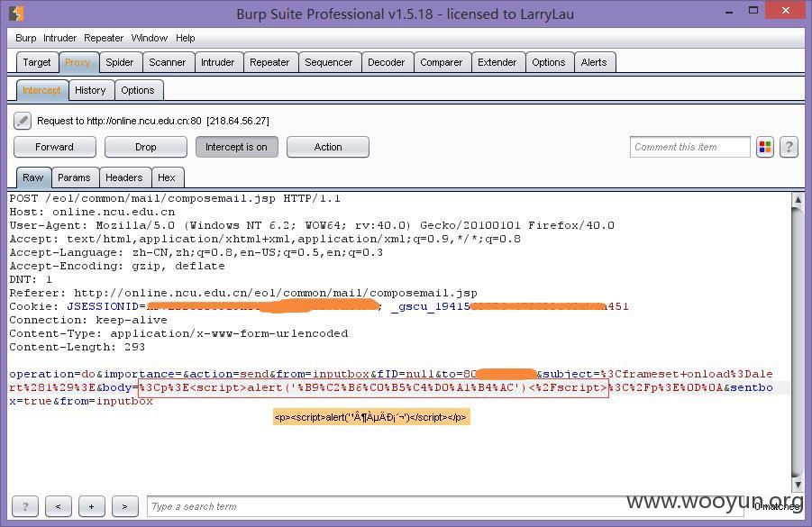Click the Cookie JSESSIONID line
The height and width of the screenshot is (527, 812).
tap(319, 306)
